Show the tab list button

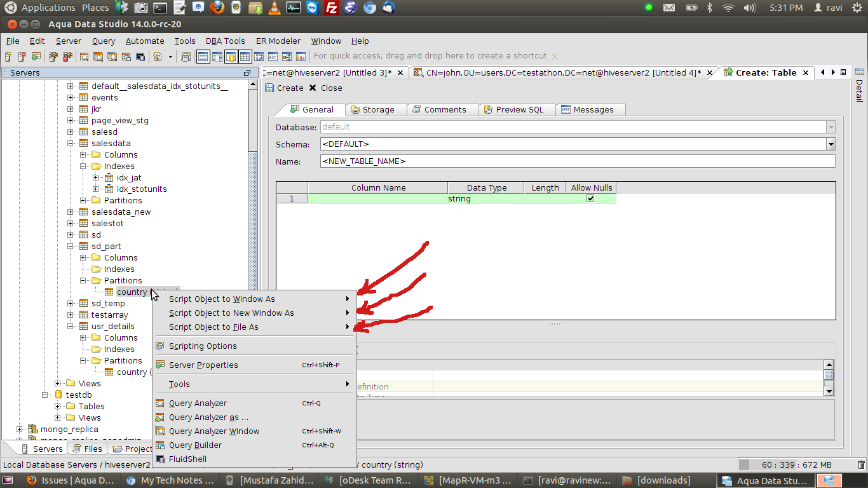click(843, 72)
